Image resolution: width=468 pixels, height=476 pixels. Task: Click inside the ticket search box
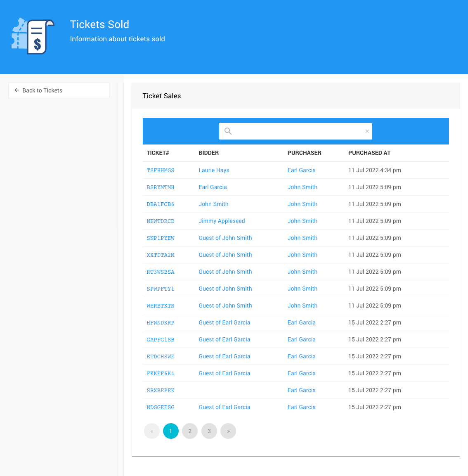[297, 131]
